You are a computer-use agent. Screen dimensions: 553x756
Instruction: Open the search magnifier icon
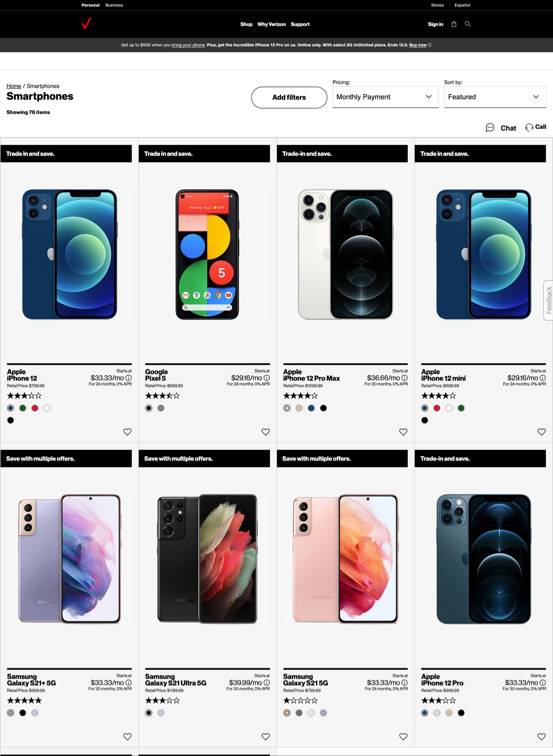point(468,24)
